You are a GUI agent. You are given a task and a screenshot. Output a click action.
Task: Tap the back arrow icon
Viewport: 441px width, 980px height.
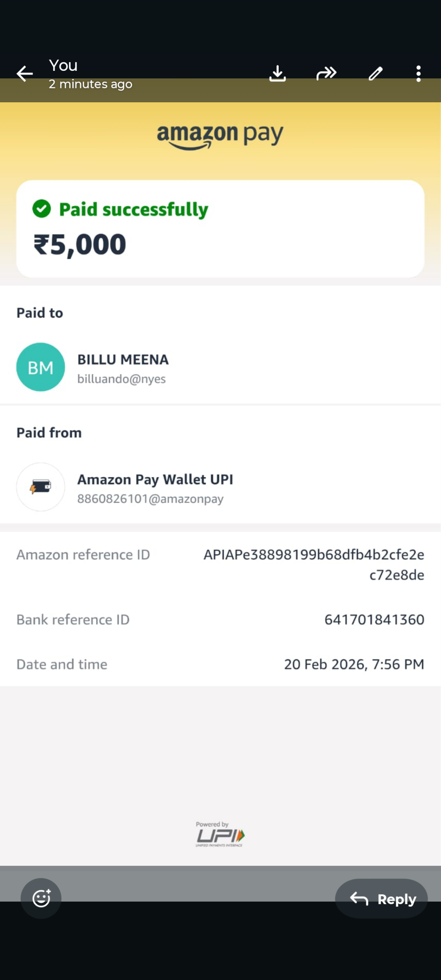pyautogui.click(x=24, y=74)
